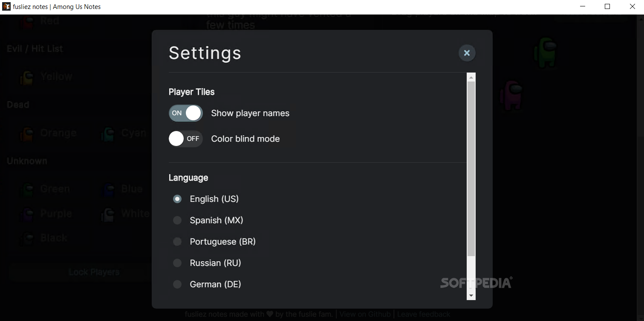Image resolution: width=644 pixels, height=321 pixels.
Task: Click the settings panel scrollbar thumb
Action: coord(471,169)
